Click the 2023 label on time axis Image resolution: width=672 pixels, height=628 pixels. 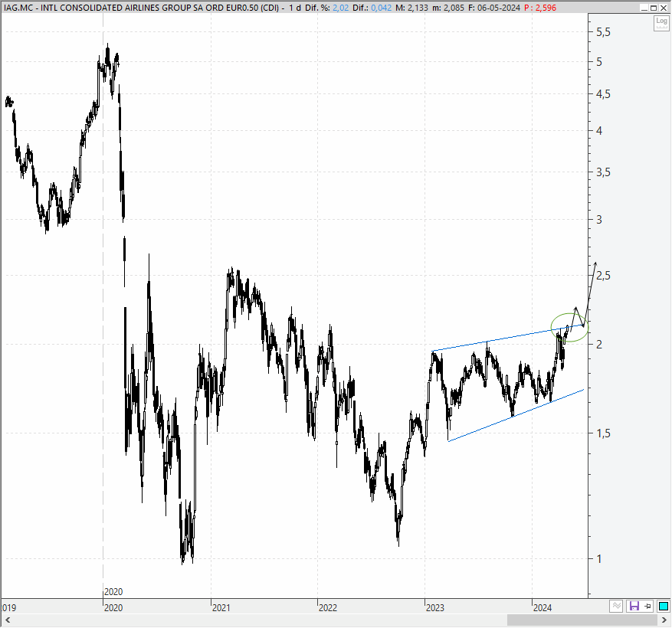pos(435,607)
